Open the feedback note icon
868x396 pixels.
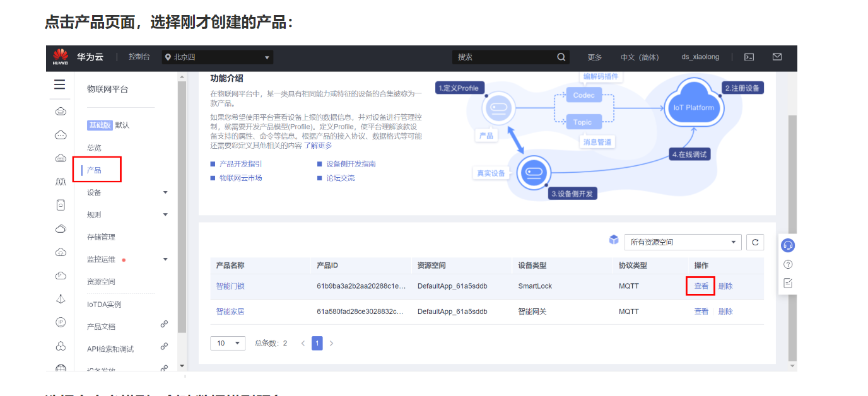click(x=788, y=283)
